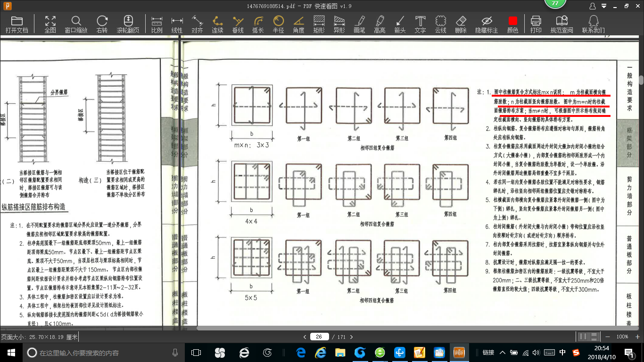Viewport: 644px width, 362px height.
Task: Expand the title bar dropdown menu arrow
Action: (x=604, y=6)
